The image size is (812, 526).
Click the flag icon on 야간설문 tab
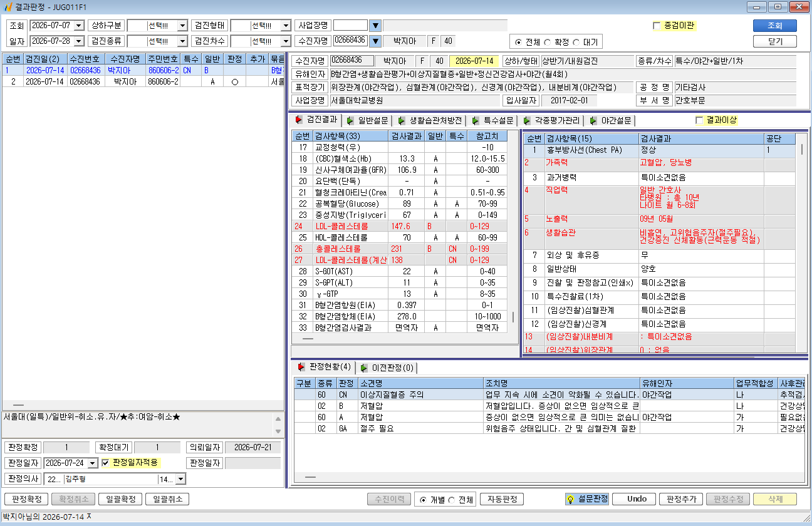593,120
